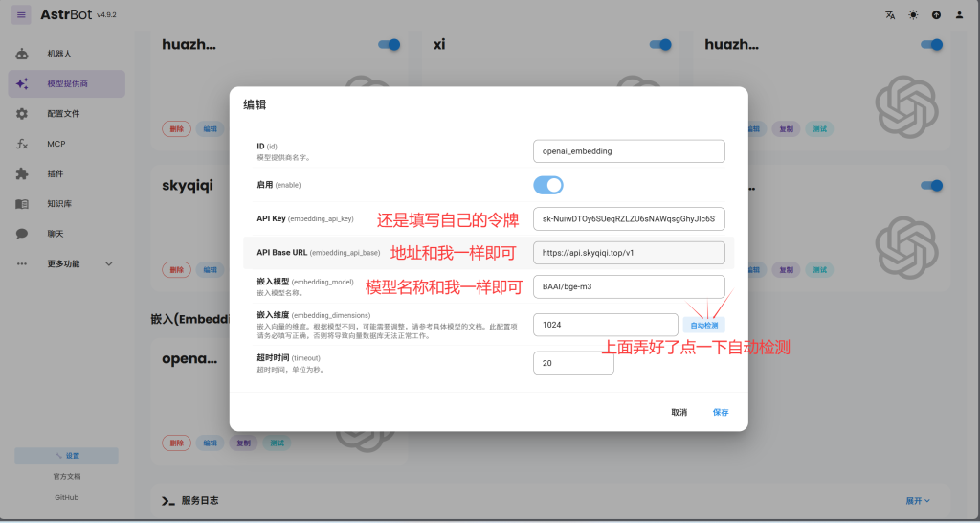This screenshot has height=523, width=980.
Task: Toggle the huazh provider switch top-left card
Action: click(x=390, y=45)
